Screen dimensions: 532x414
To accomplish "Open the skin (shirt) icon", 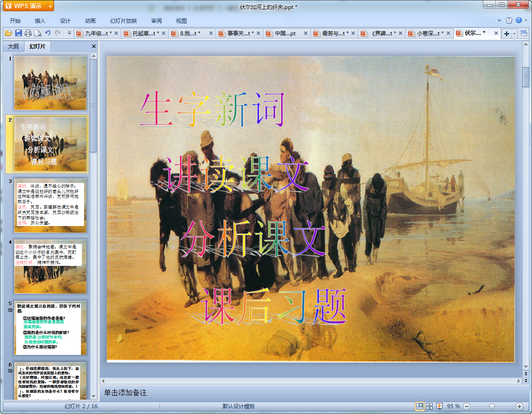I will click(x=509, y=21).
